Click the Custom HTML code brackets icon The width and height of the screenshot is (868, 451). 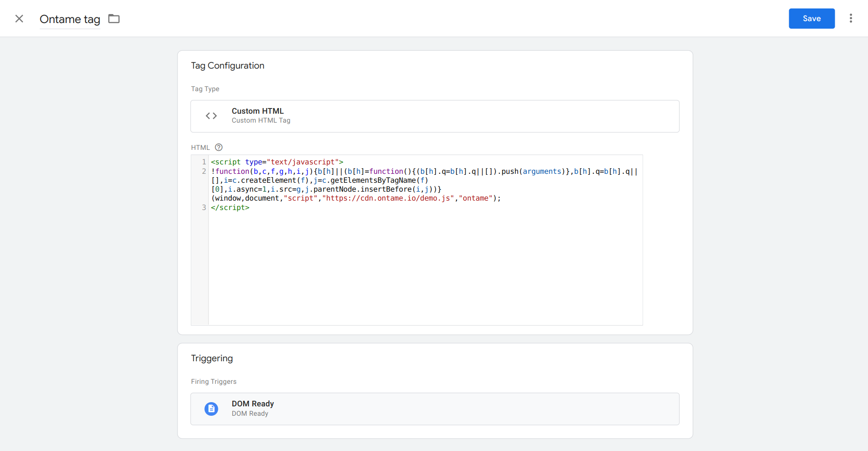(211, 116)
